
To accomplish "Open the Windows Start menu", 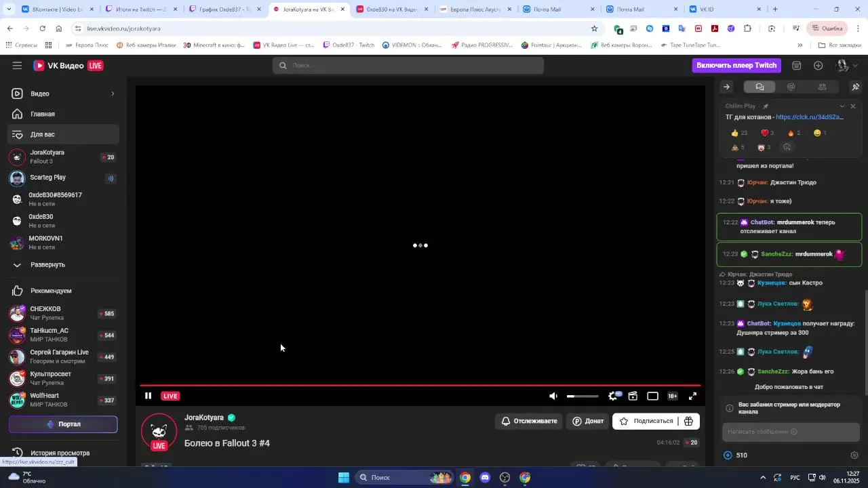I will [x=344, y=477].
